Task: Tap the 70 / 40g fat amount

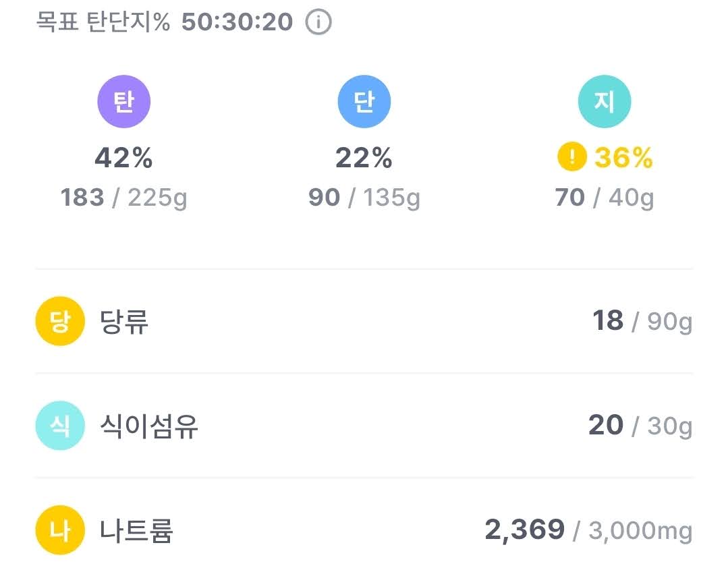Action: [x=605, y=198]
